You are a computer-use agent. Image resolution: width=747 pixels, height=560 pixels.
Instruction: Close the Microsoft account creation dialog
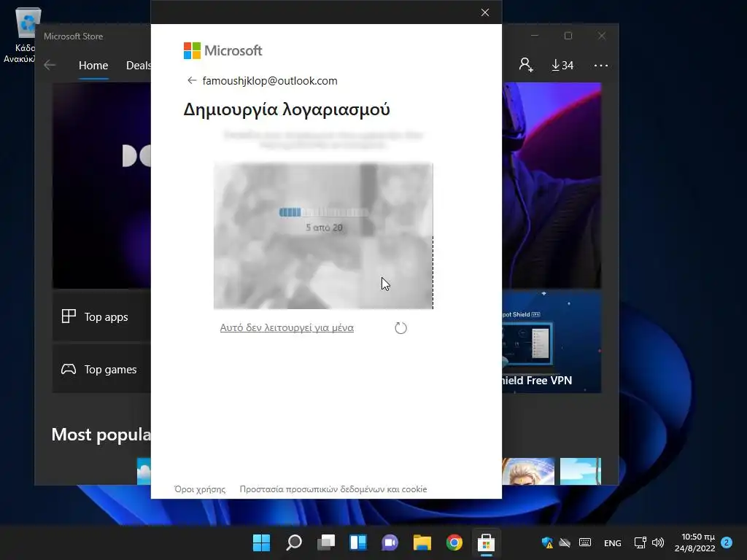tap(485, 12)
